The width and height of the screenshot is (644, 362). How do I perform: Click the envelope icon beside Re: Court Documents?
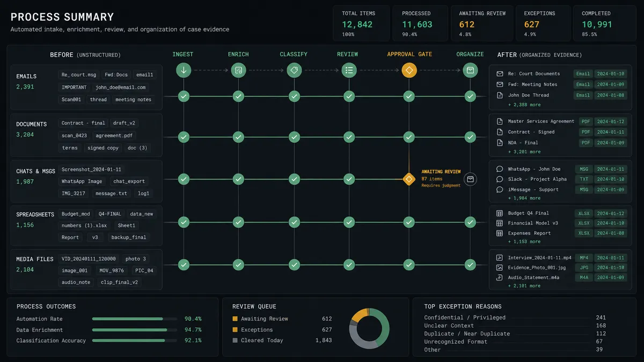point(500,74)
